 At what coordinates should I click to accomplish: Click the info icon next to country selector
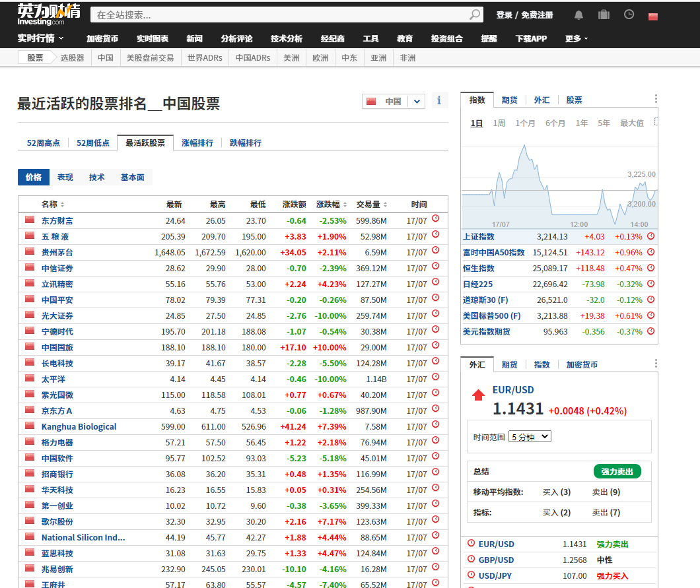(x=439, y=100)
